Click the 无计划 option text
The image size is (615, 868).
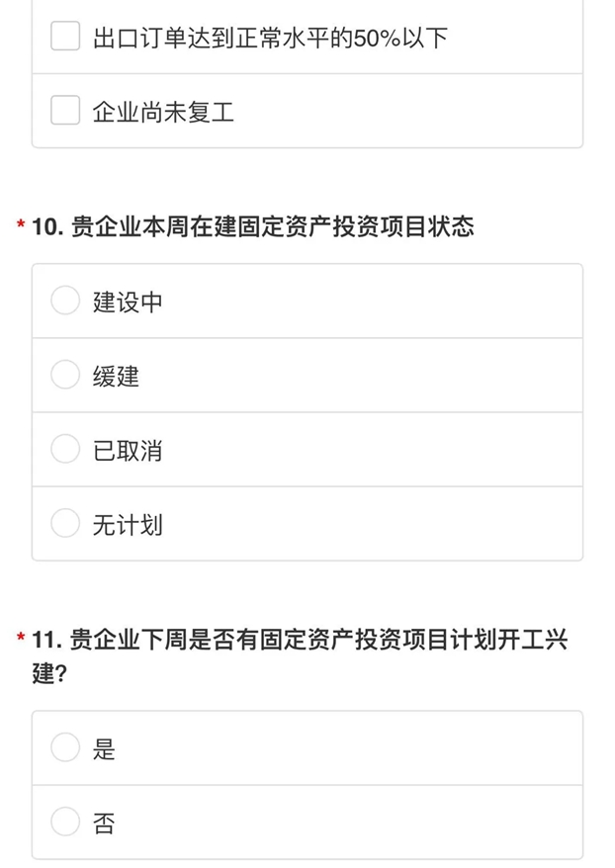[x=128, y=525]
